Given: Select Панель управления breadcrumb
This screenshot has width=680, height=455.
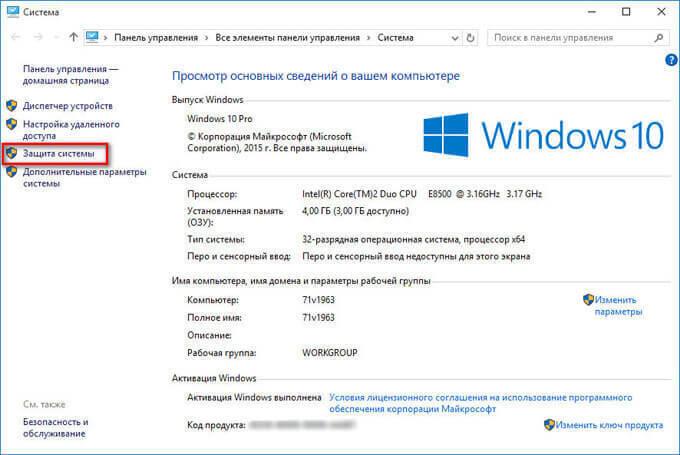Looking at the screenshot, I should [x=156, y=38].
